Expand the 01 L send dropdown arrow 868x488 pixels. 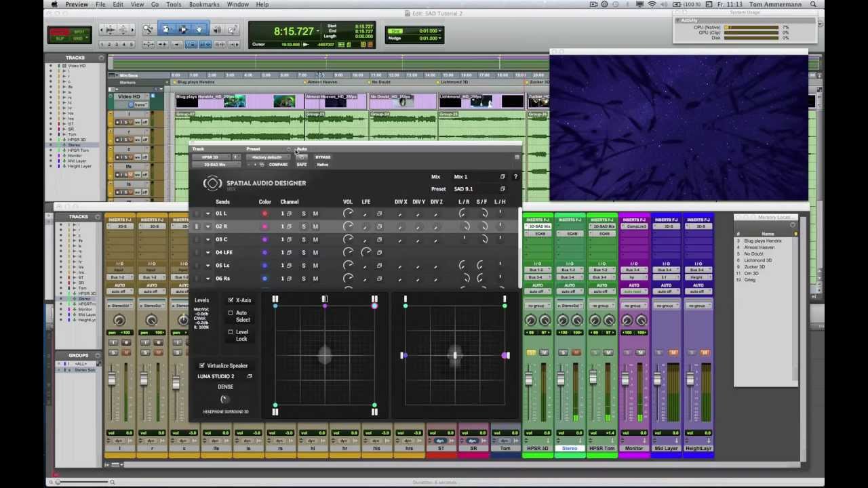[208, 213]
